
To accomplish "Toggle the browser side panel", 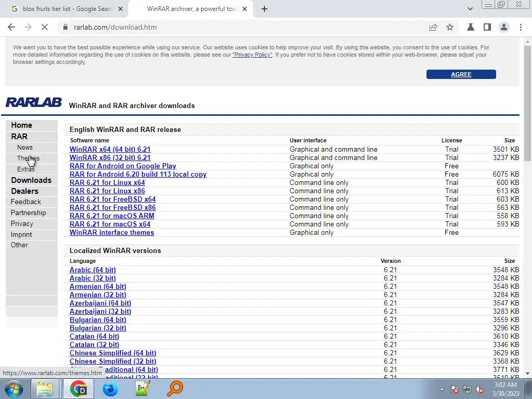I will click(x=487, y=27).
